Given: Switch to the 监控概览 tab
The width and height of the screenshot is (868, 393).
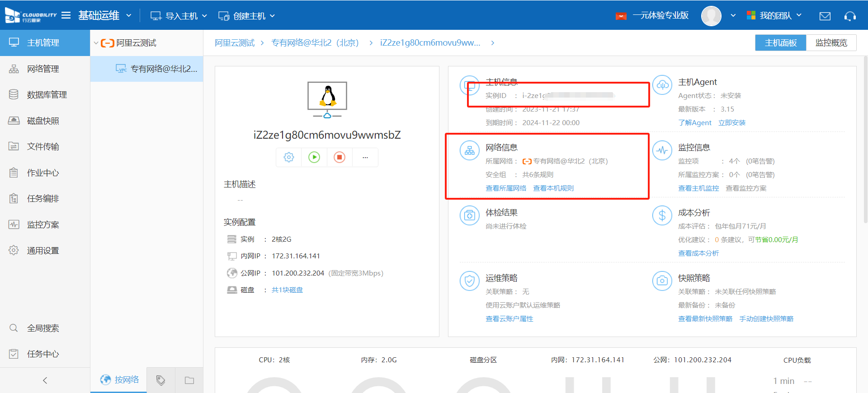Looking at the screenshot, I should click(831, 43).
